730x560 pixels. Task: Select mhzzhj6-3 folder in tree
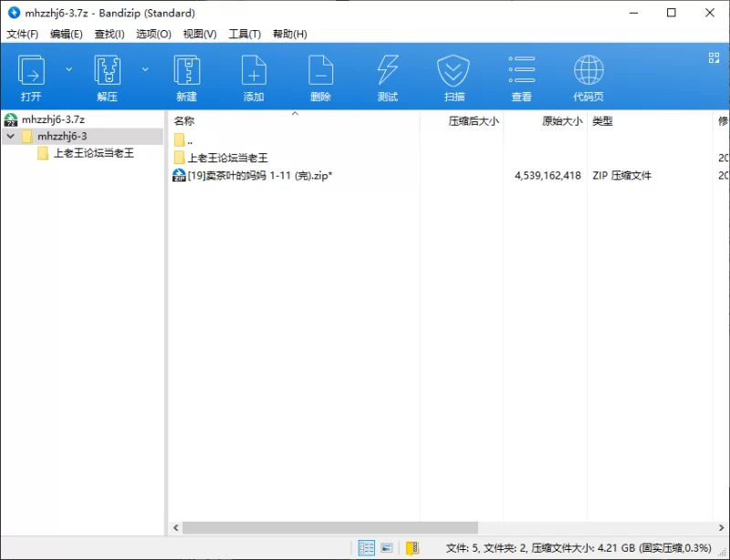pyautogui.click(x=62, y=137)
